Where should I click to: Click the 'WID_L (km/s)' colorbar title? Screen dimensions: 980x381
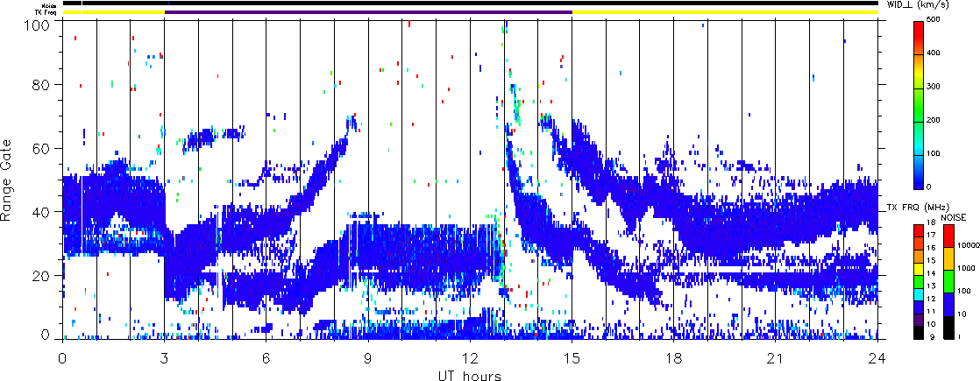click(929, 4)
